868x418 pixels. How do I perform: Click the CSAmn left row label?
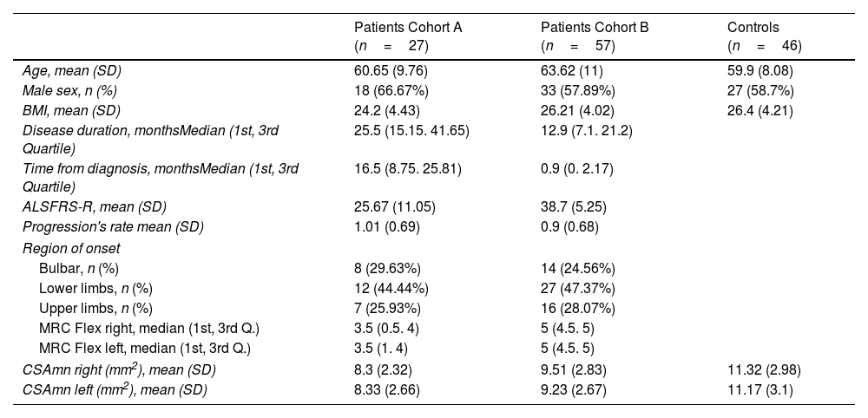106,390
